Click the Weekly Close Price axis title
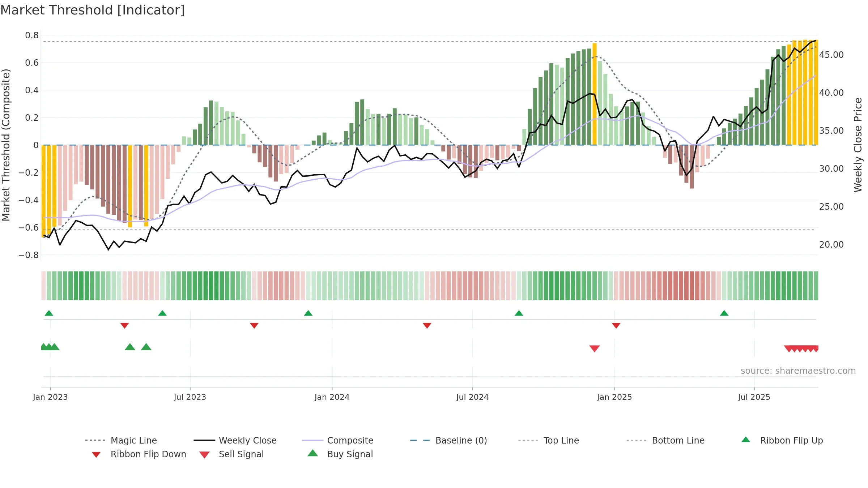Viewport: 868px width, 488px height. point(858,145)
